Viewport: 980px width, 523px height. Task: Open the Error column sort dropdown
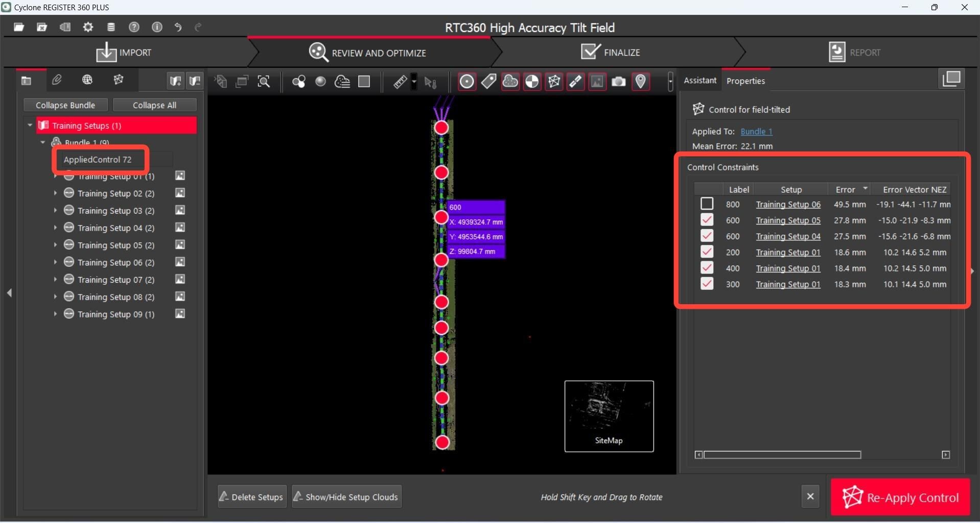[x=865, y=189]
